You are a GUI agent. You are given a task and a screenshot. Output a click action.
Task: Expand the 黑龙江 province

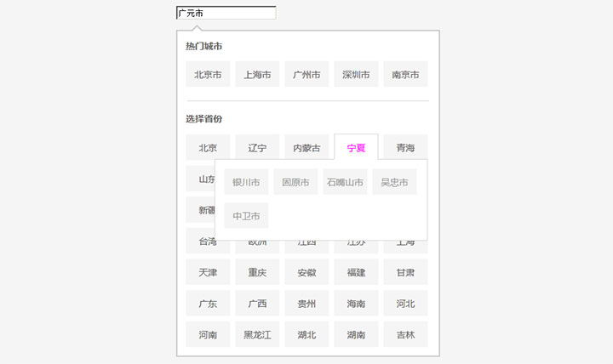(257, 334)
